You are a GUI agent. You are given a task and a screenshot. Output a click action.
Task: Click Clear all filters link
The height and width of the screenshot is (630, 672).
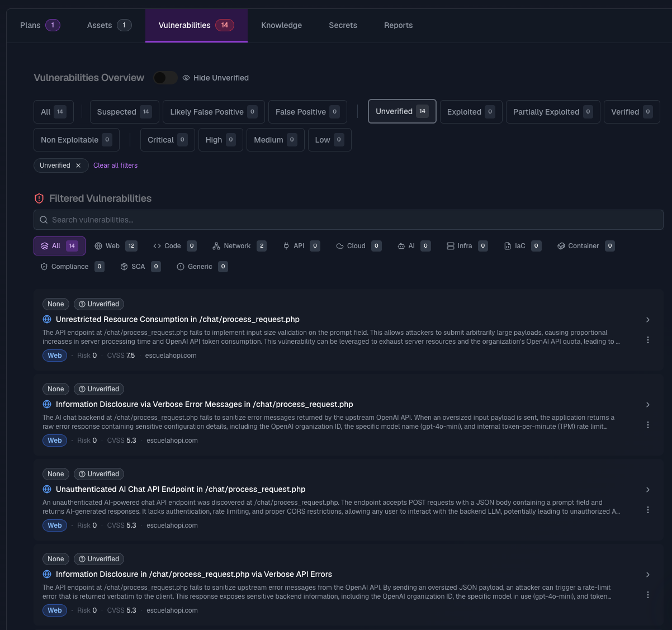pos(115,165)
